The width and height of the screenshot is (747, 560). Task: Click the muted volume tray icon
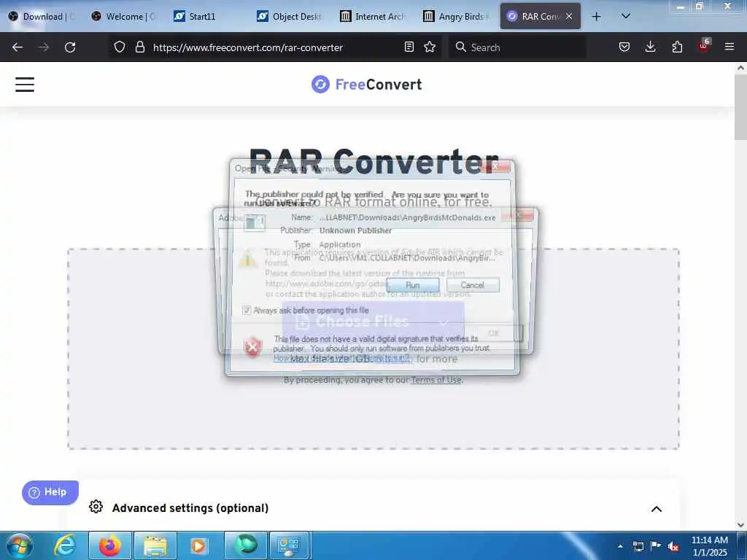[x=673, y=546]
